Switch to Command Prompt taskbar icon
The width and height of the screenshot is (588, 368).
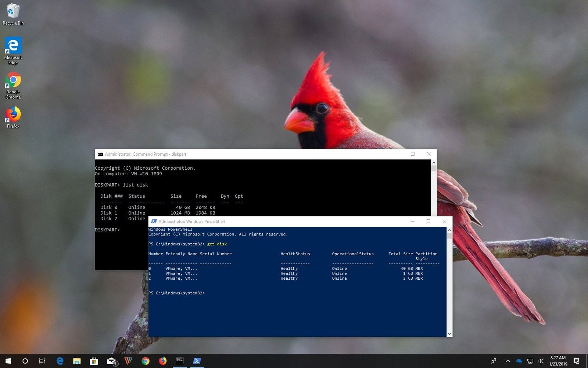point(179,361)
